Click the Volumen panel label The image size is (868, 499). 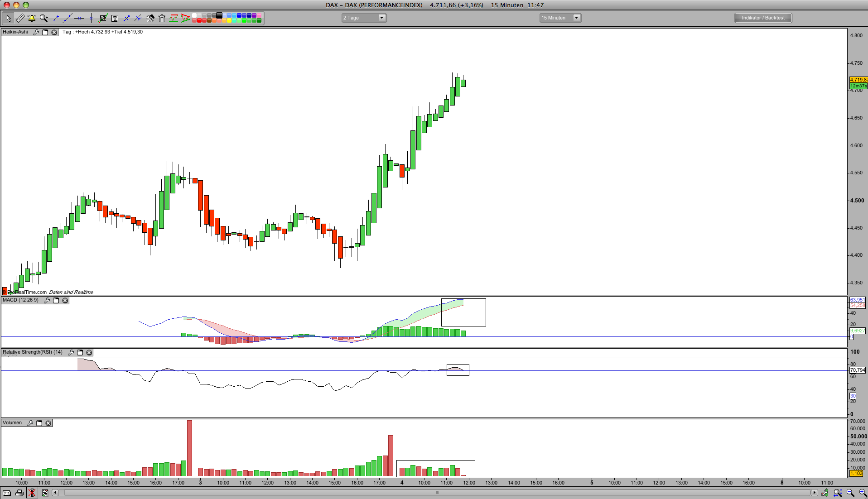coord(12,423)
